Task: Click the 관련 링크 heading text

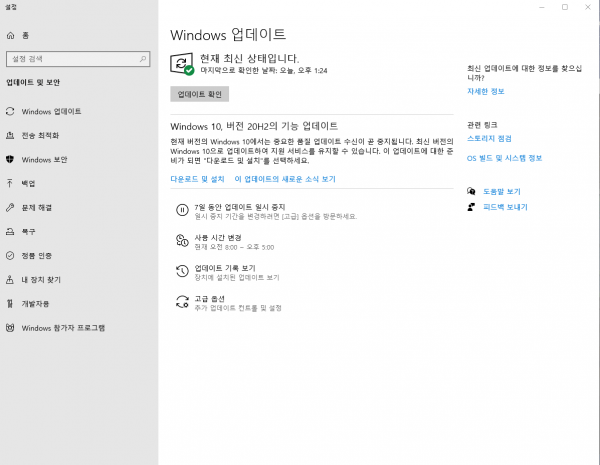Action: coord(482,125)
